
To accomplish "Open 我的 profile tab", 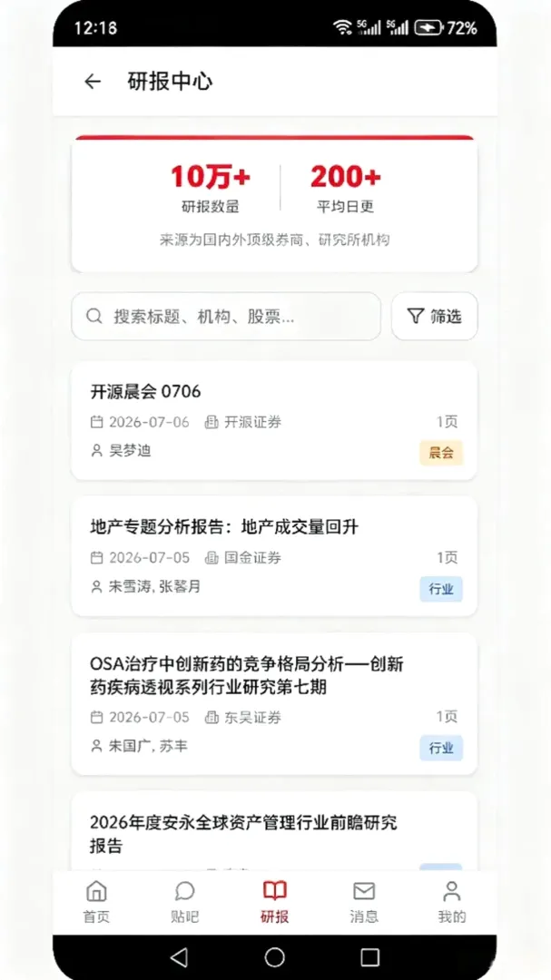I will pos(451,902).
